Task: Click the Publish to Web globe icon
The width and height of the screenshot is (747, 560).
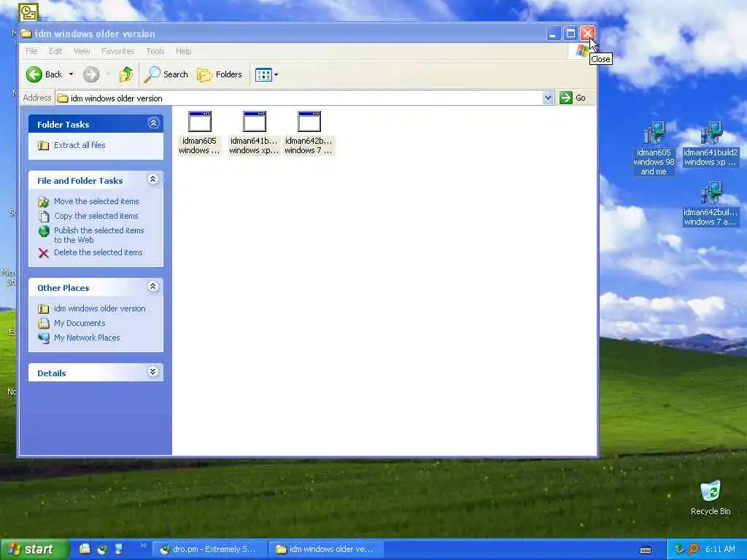Action: [x=44, y=231]
